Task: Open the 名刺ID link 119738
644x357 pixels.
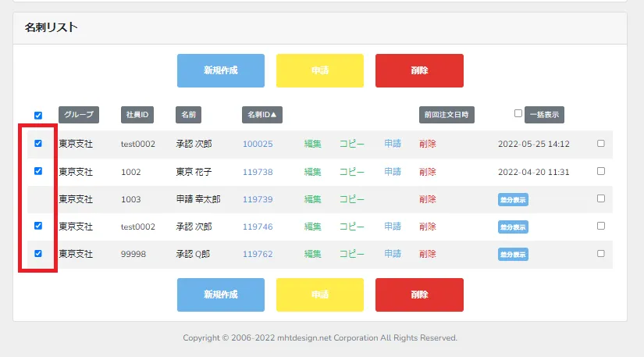Action: tap(258, 172)
